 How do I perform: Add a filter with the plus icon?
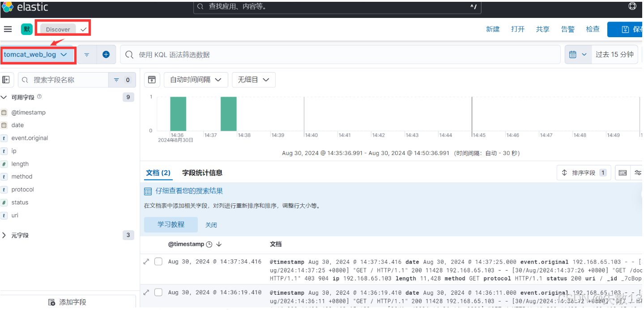pos(106,55)
